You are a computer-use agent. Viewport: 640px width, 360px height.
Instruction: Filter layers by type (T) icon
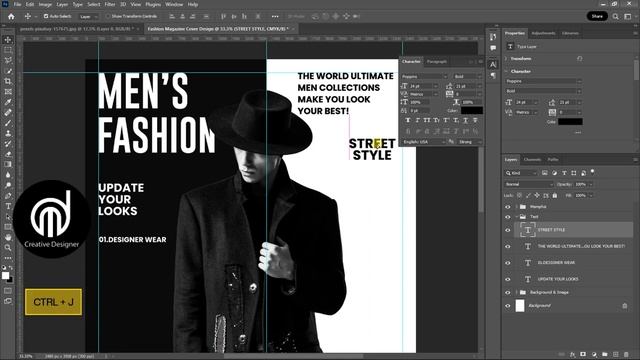(564, 173)
